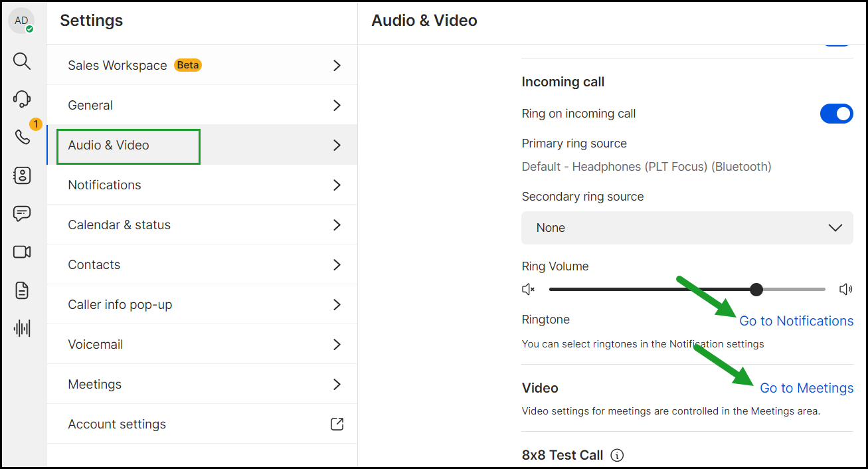Open the video meetings camera icon
Image resolution: width=868 pixels, height=469 pixels.
click(x=22, y=252)
